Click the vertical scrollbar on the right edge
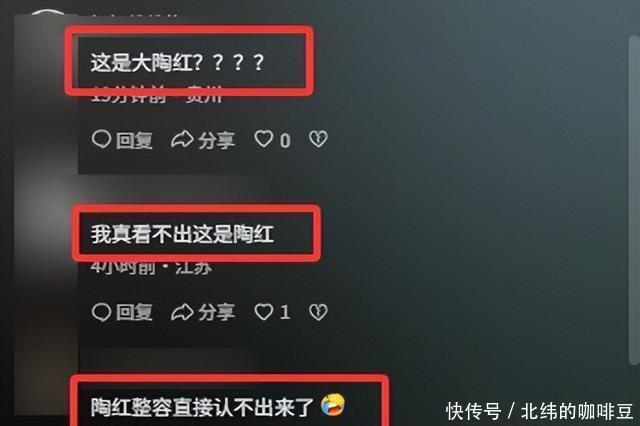The image size is (640, 426). pyautogui.click(x=633, y=200)
